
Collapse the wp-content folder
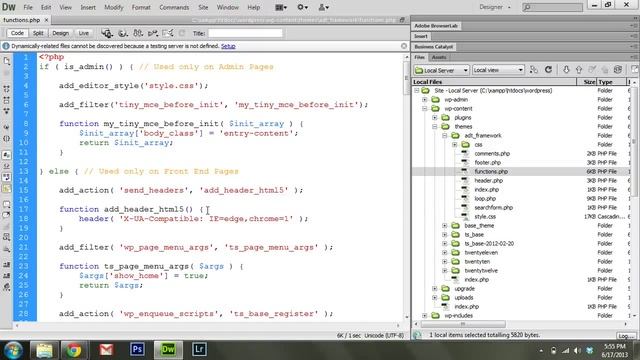pos(424,109)
